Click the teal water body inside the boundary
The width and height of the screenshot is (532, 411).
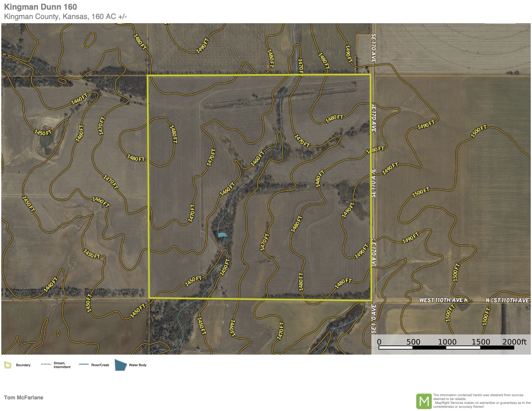[x=222, y=234]
